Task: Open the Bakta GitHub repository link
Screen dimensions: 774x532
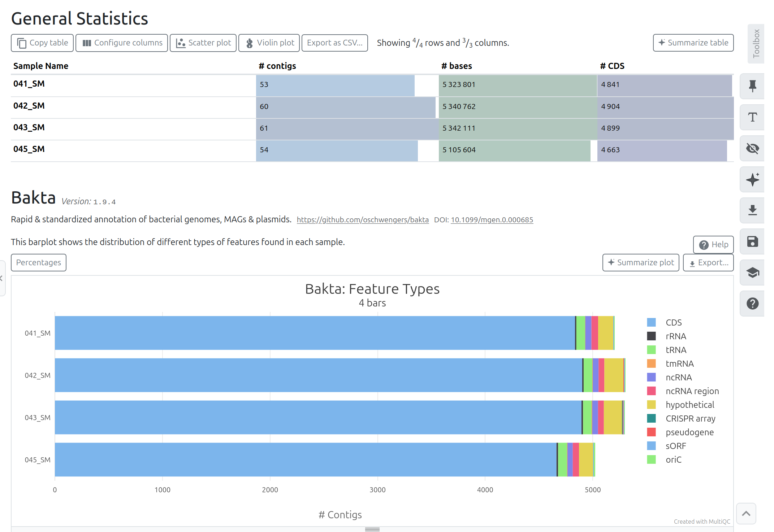Action: point(363,220)
